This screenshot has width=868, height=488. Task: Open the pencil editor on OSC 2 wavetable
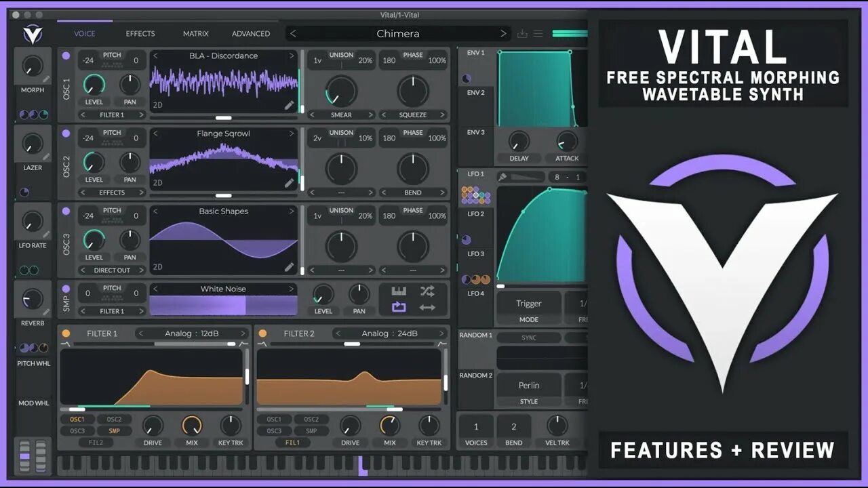(290, 182)
